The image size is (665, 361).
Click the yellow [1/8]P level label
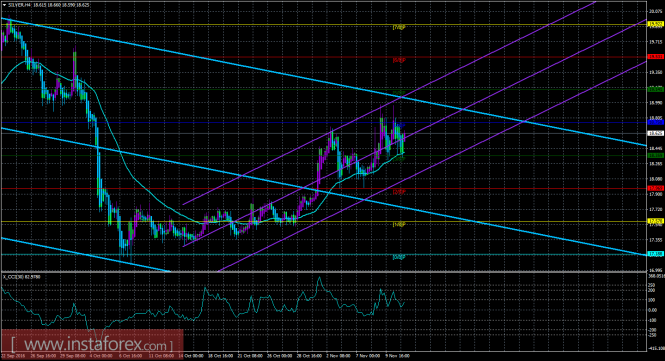pyautogui.click(x=399, y=224)
